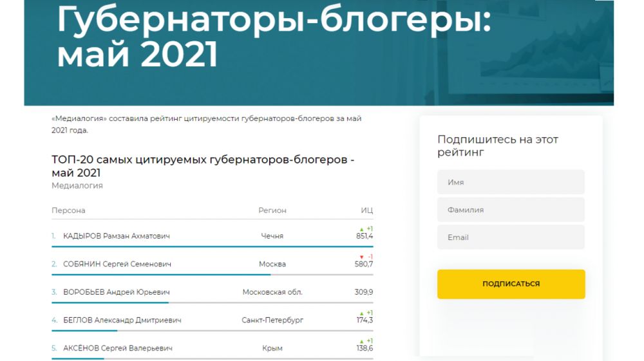644x361 pixels.
Task: Click the Регион column header
Action: click(x=272, y=210)
